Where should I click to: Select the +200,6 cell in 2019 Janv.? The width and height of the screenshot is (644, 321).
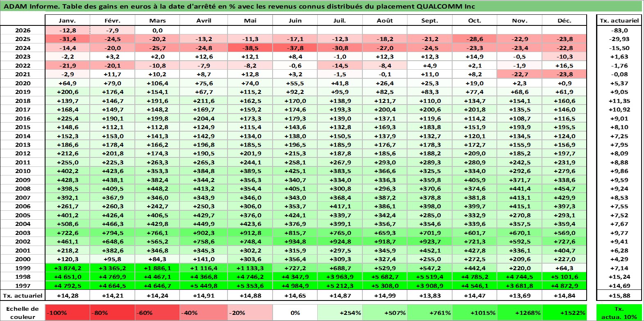click(x=67, y=92)
